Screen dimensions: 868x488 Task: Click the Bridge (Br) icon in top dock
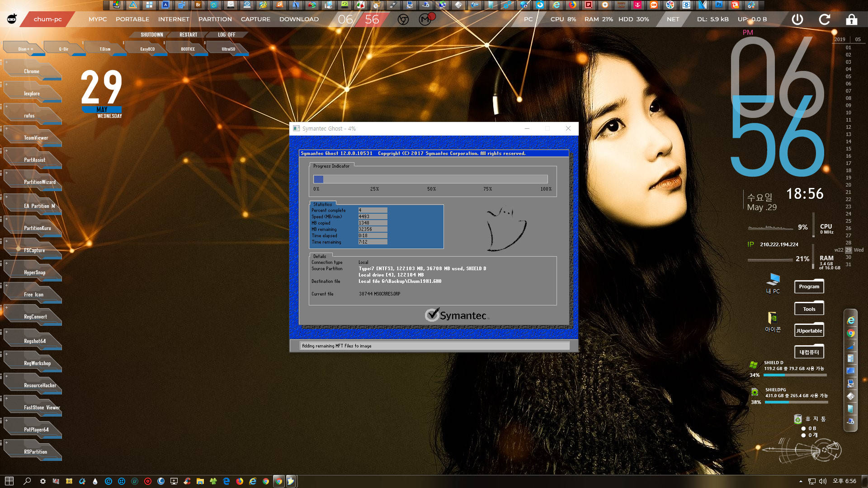coord(198,5)
